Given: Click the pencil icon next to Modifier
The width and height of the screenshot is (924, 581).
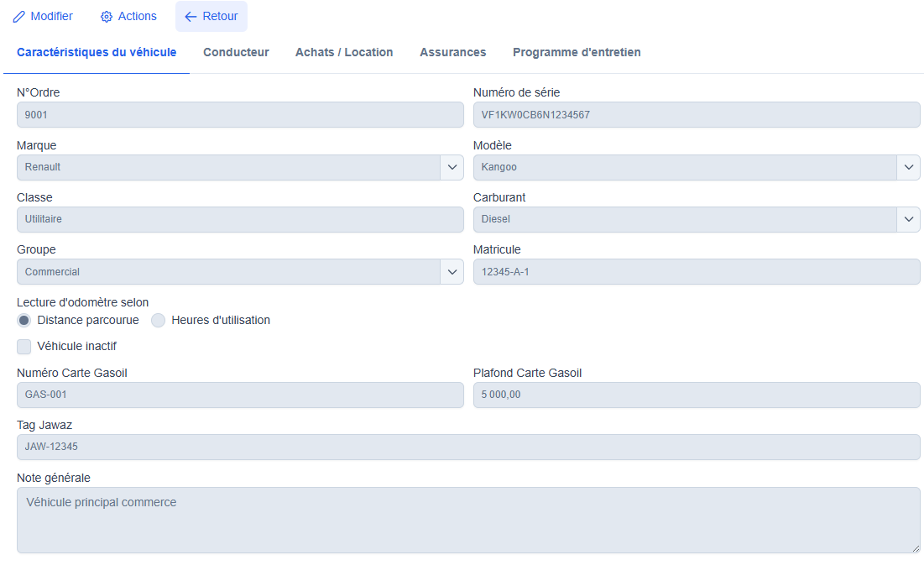Looking at the screenshot, I should point(18,17).
